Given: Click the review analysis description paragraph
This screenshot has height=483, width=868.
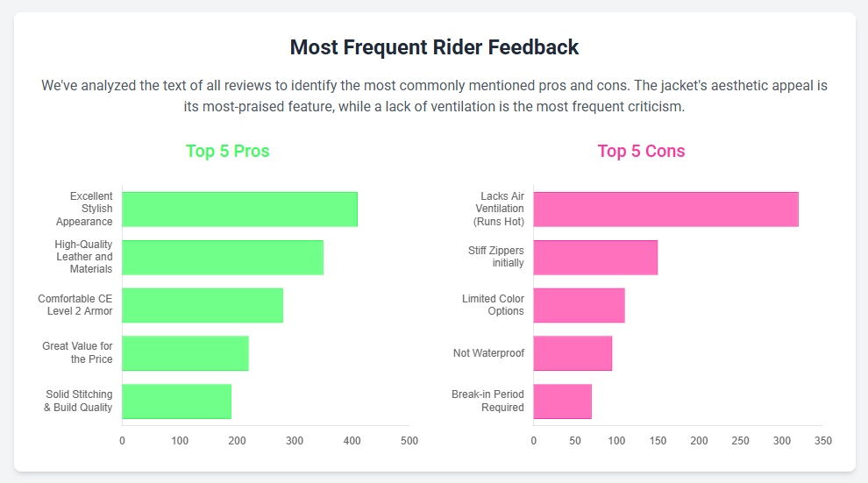Looking at the screenshot, I should (434, 96).
